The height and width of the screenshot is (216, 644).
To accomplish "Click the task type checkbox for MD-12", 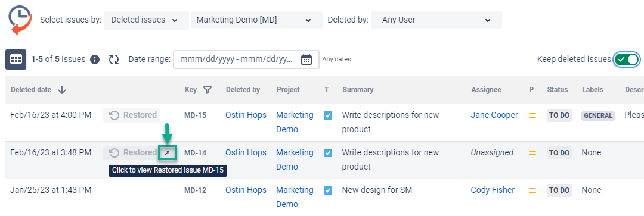I will pyautogui.click(x=328, y=190).
